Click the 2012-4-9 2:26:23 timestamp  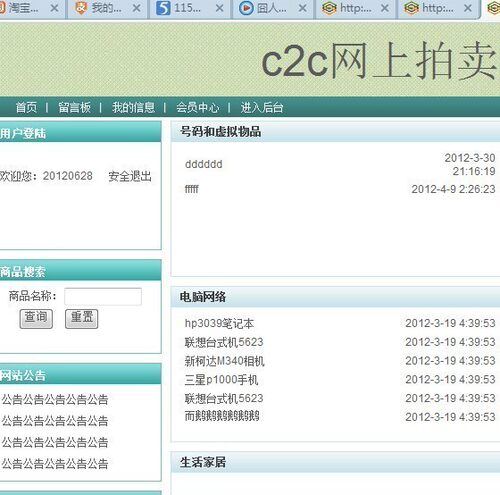pos(453,189)
